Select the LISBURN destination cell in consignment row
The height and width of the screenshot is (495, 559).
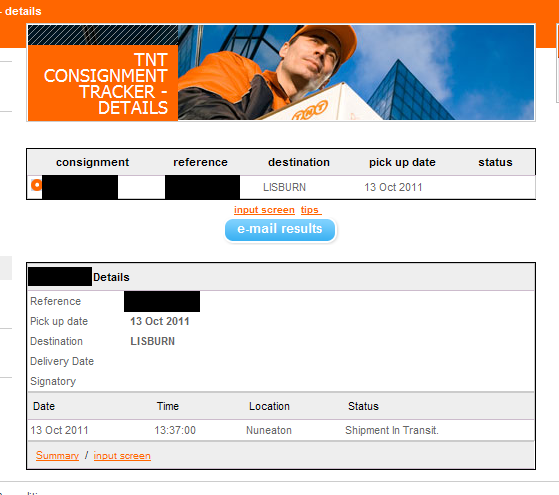(284, 187)
